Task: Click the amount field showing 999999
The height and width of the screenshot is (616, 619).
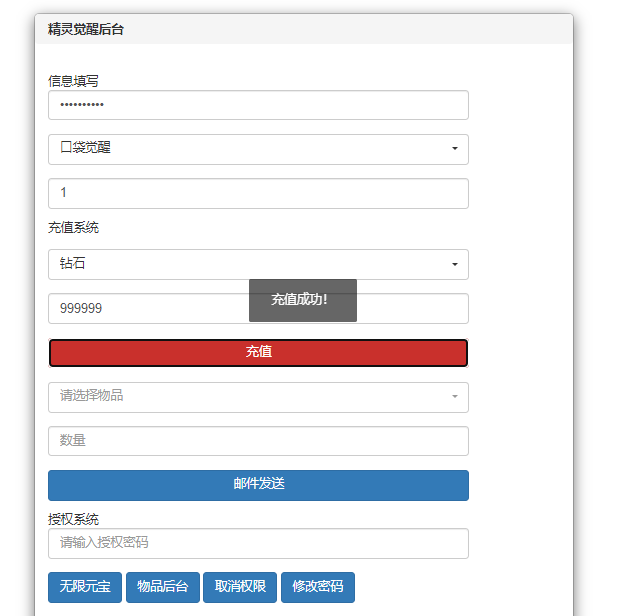Action: click(148, 309)
